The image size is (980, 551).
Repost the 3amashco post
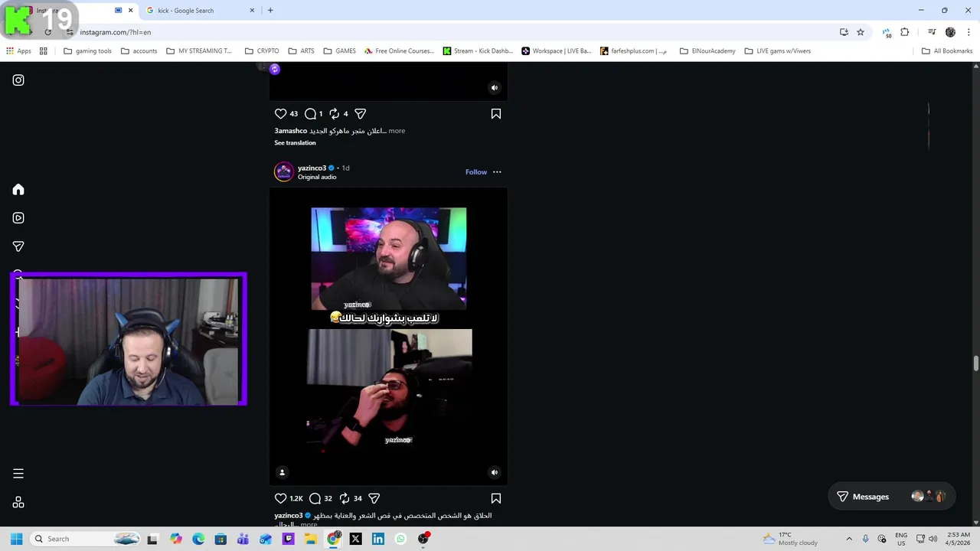(334, 113)
